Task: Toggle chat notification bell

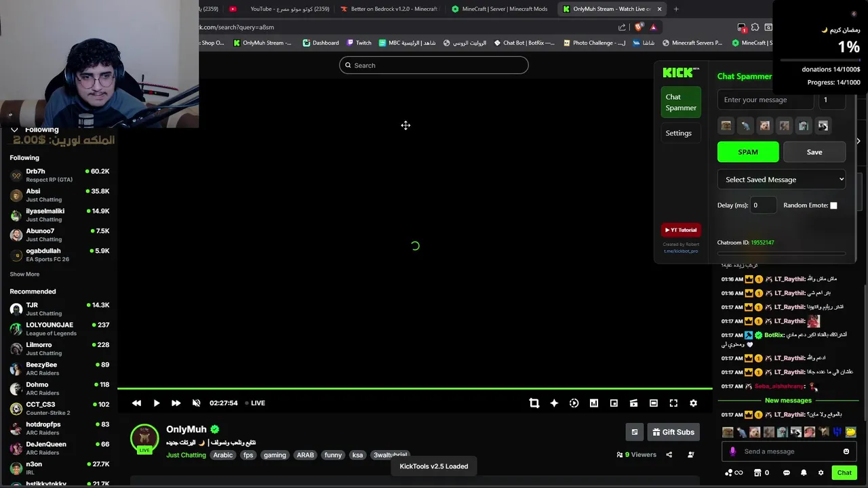Action: [804, 472]
